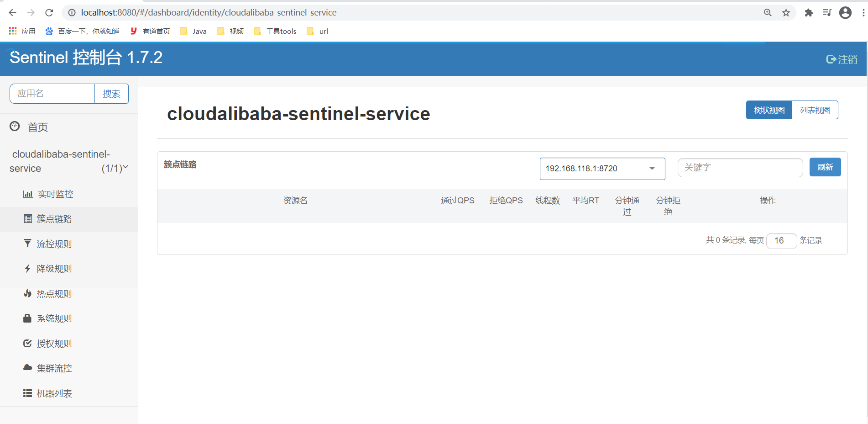Image resolution: width=868 pixels, height=424 pixels.
Task: Open the 工具tools bookmark folder
Action: 275,31
